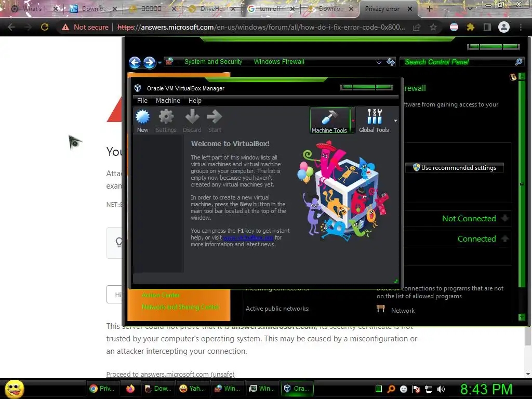
Task: Click the Chrome address bar URL
Action: point(261,27)
